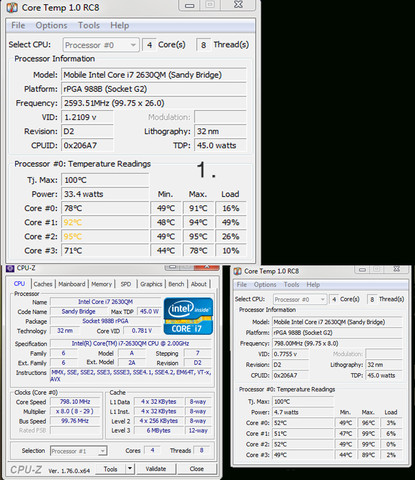The height and width of the screenshot is (480, 415).
Task: Click the Core Temp thermometer icon in top title bar
Action: (x=12, y=7)
